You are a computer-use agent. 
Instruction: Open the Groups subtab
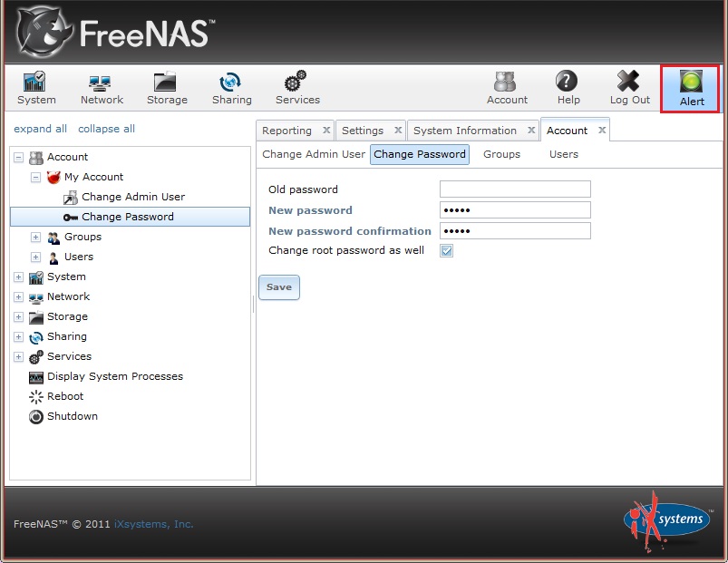501,154
